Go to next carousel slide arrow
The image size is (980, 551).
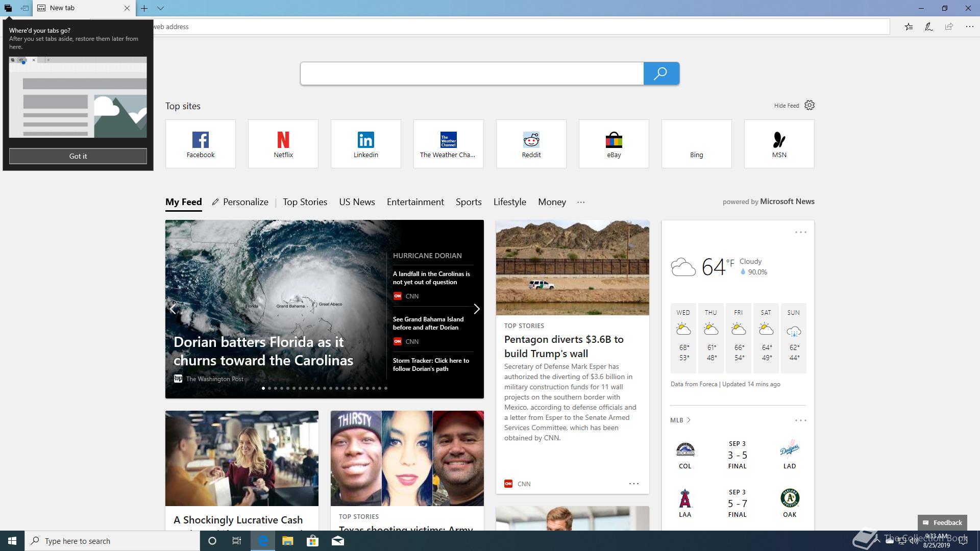(477, 309)
